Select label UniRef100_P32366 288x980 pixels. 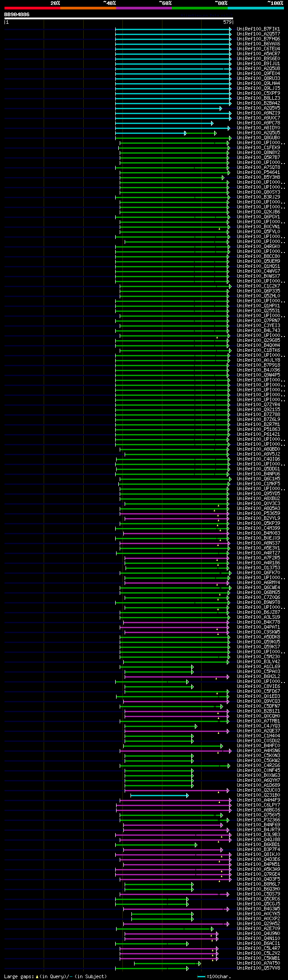point(258,820)
